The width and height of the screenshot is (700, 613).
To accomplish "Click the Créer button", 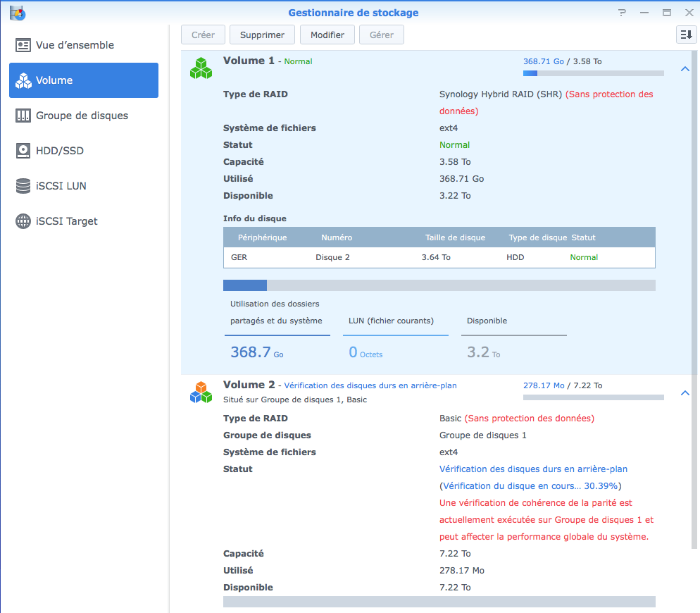I will (x=203, y=35).
